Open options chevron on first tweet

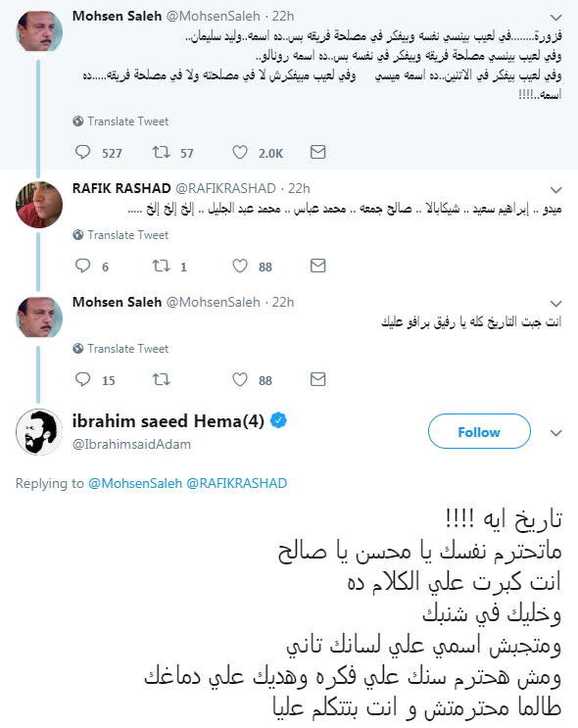coord(555,18)
